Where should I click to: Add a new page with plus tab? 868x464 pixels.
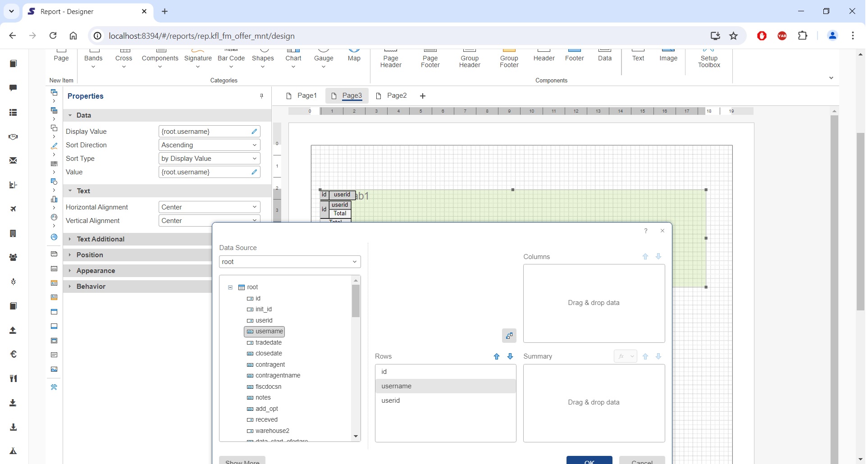click(x=422, y=96)
